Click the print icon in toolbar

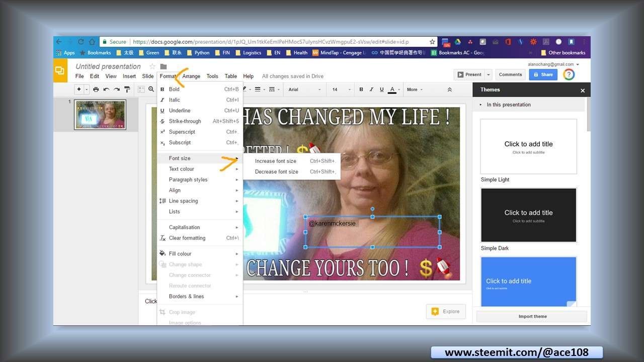coord(96,89)
